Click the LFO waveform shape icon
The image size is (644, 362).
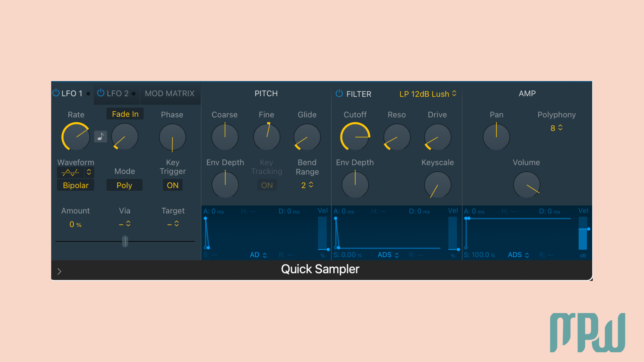(70, 172)
